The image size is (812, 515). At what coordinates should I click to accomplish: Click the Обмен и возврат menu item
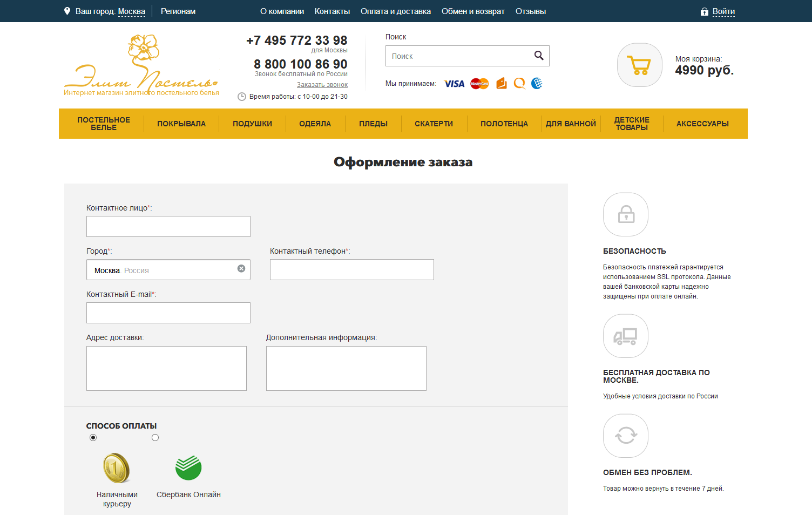[x=473, y=11]
